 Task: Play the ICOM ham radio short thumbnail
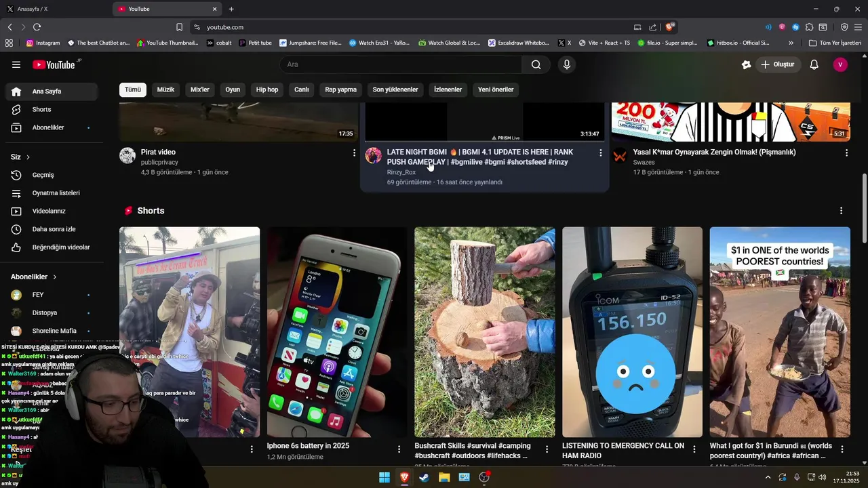point(632,332)
